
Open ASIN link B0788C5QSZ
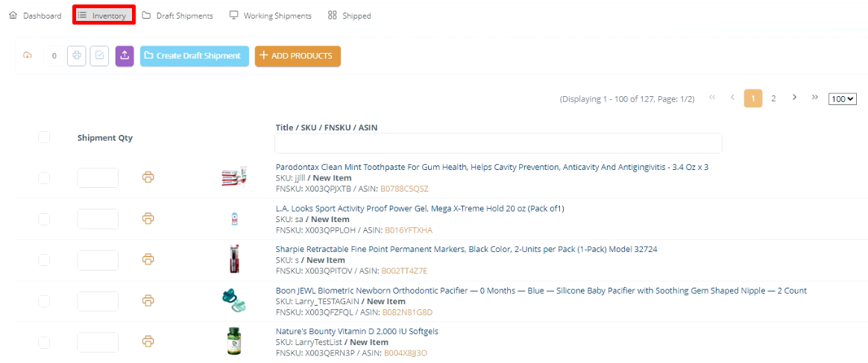click(405, 189)
